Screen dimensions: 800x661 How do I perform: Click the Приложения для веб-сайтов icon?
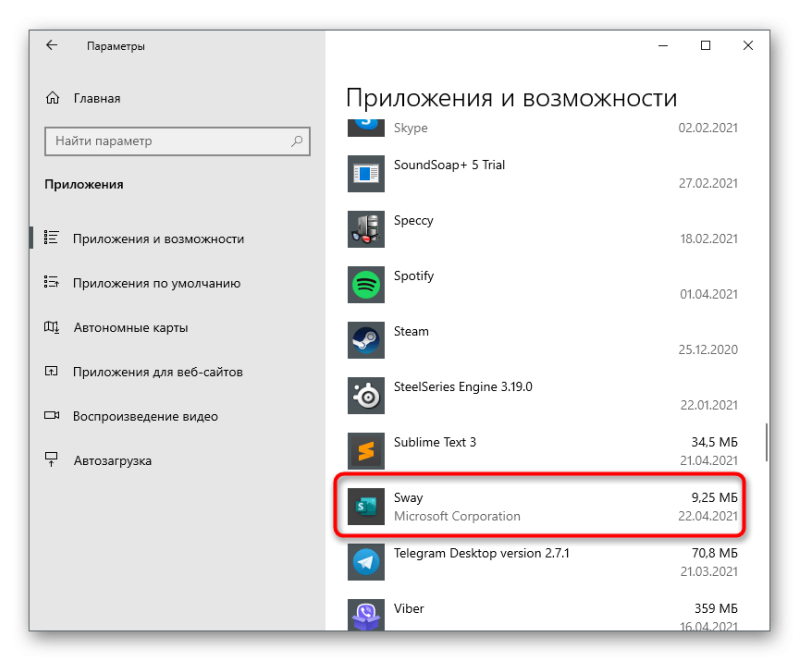coord(52,371)
